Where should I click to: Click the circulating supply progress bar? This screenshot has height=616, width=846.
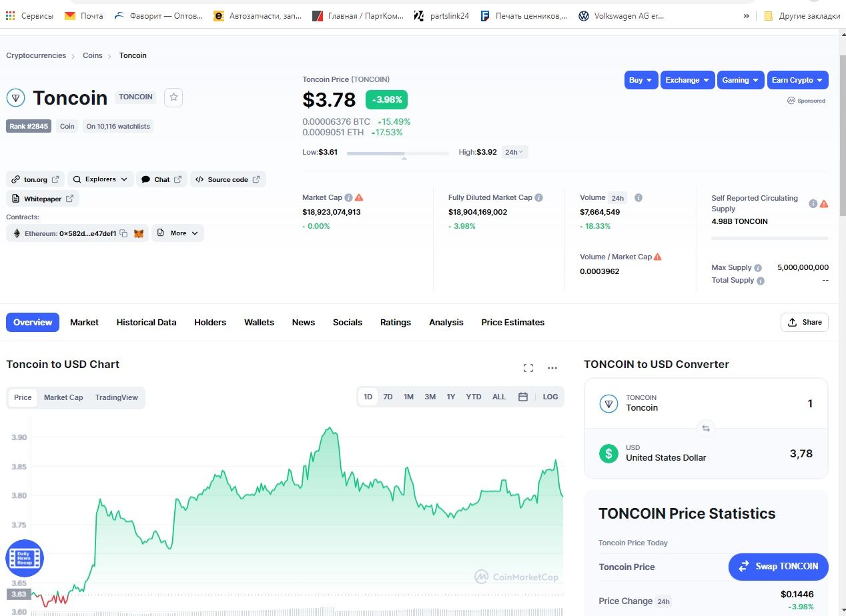click(x=770, y=237)
